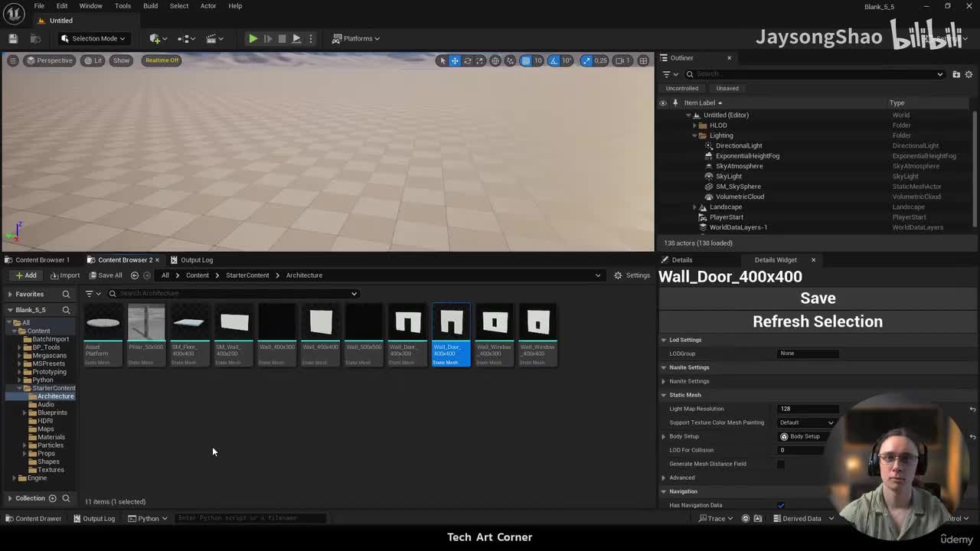The image size is (980, 551).
Task: Open the Blueprints toolbar icon menu
Action: pyautogui.click(x=186, y=38)
